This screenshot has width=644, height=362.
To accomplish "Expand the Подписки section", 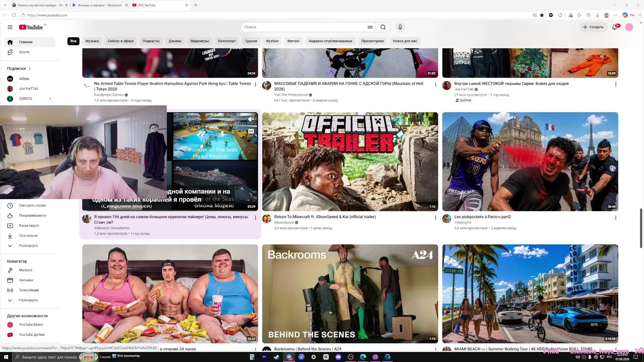I will pos(19,68).
